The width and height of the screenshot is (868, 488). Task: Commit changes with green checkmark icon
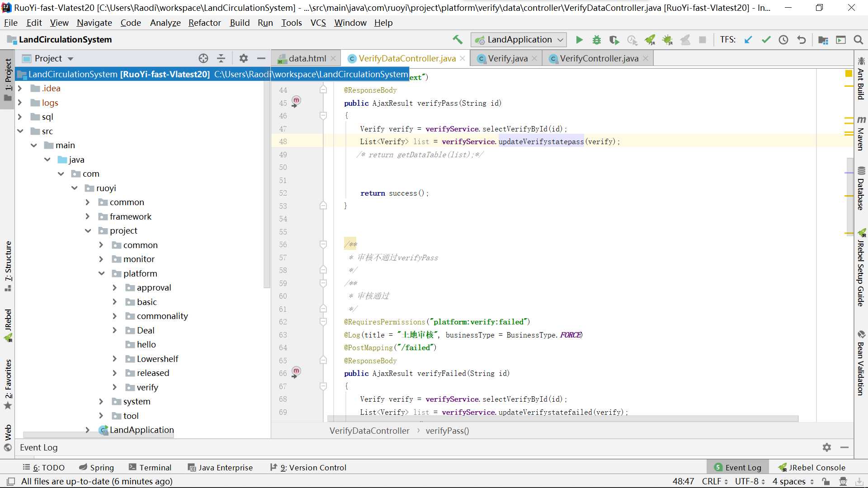766,40
